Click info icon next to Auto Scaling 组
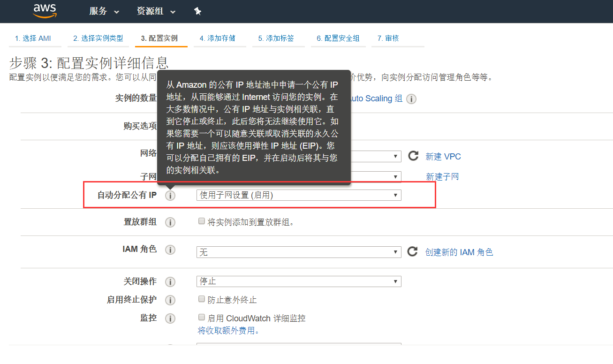The height and width of the screenshot is (364, 613). pyautogui.click(x=411, y=99)
